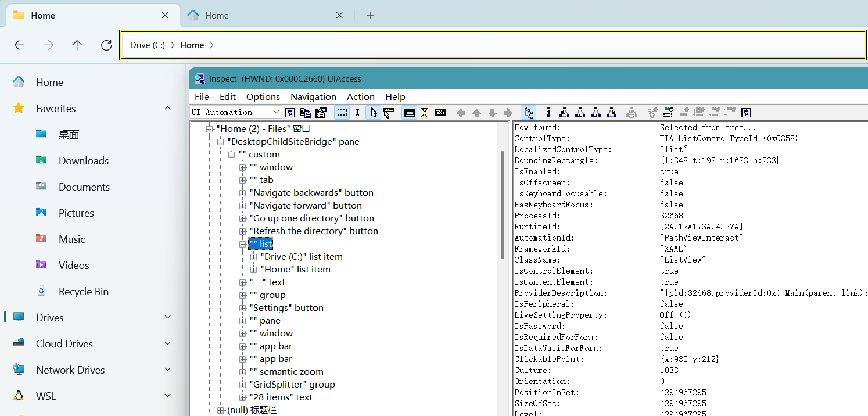Expand the Drives section
Viewport: 868px width, 416px height.
(168, 317)
